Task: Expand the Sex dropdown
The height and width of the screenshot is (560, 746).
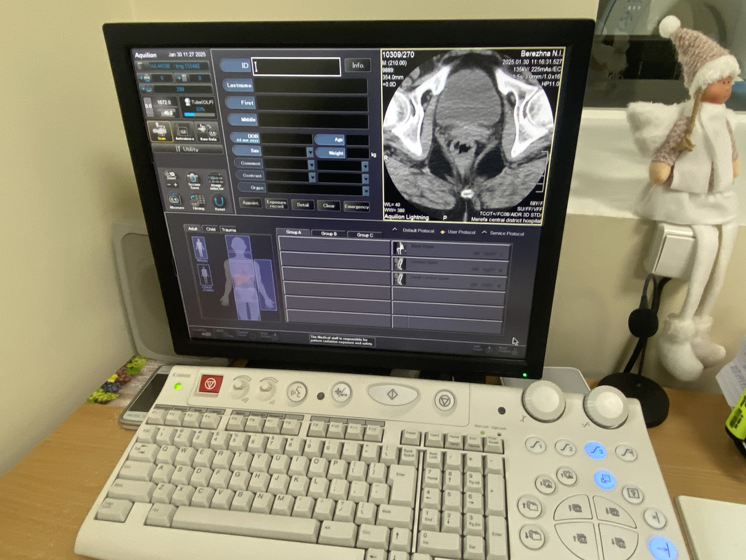Action: (309, 152)
